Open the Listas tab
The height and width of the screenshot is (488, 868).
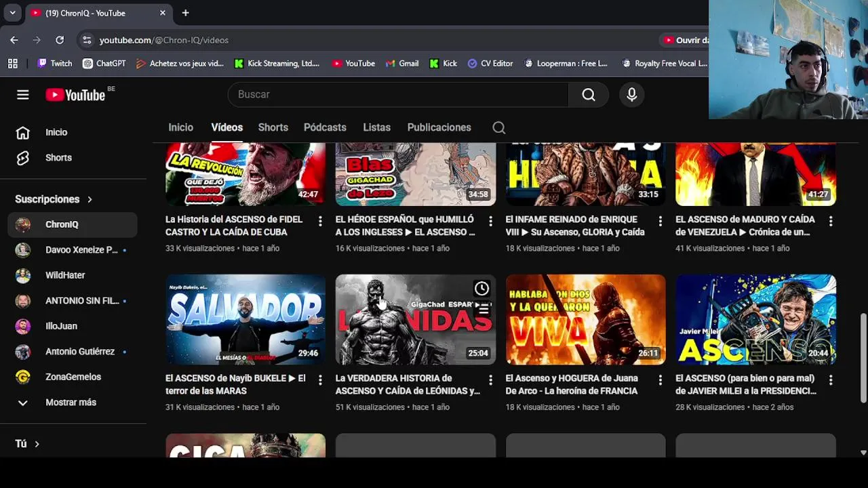pos(376,127)
